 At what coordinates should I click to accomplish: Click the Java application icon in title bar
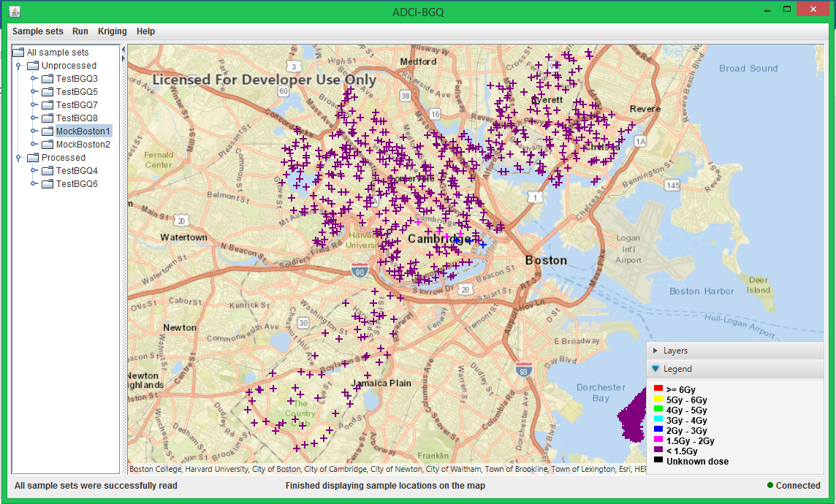point(15,11)
